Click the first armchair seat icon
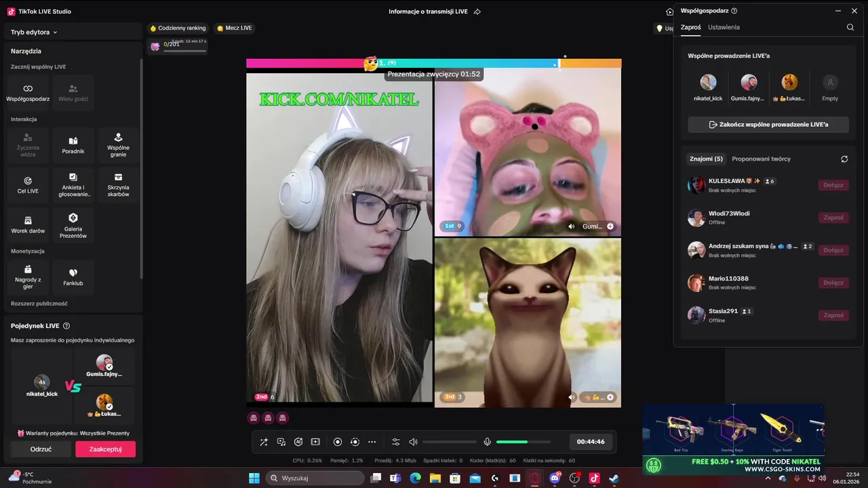 pyautogui.click(x=254, y=418)
